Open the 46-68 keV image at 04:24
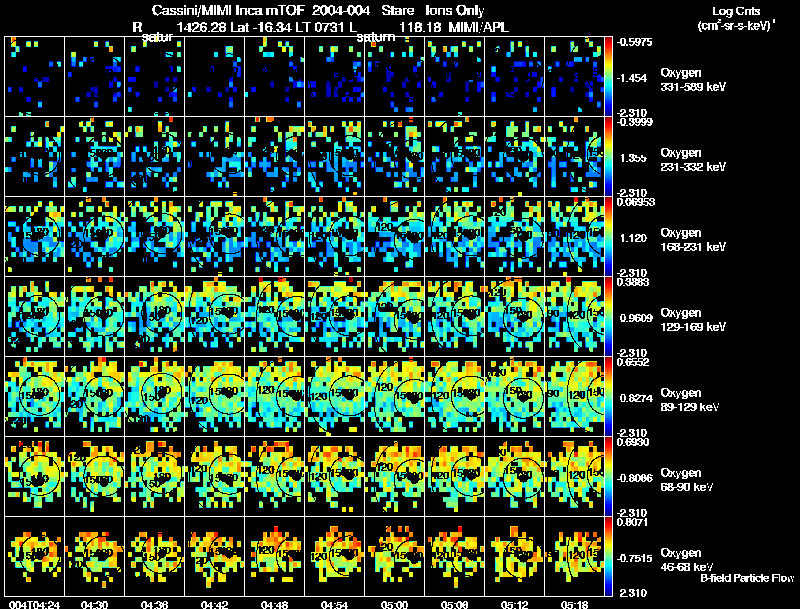Screen dimensions: 800x609 34,556
